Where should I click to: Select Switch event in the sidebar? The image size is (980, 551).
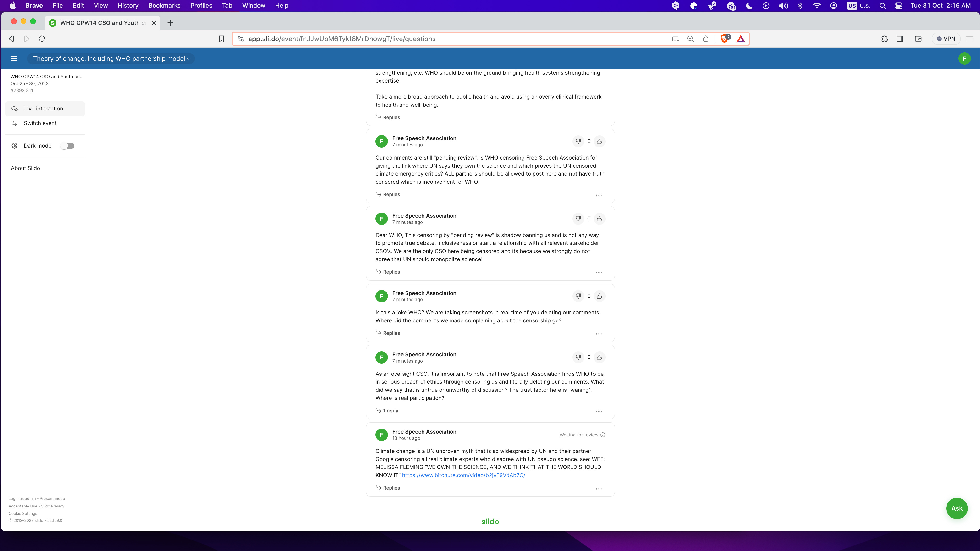40,123
